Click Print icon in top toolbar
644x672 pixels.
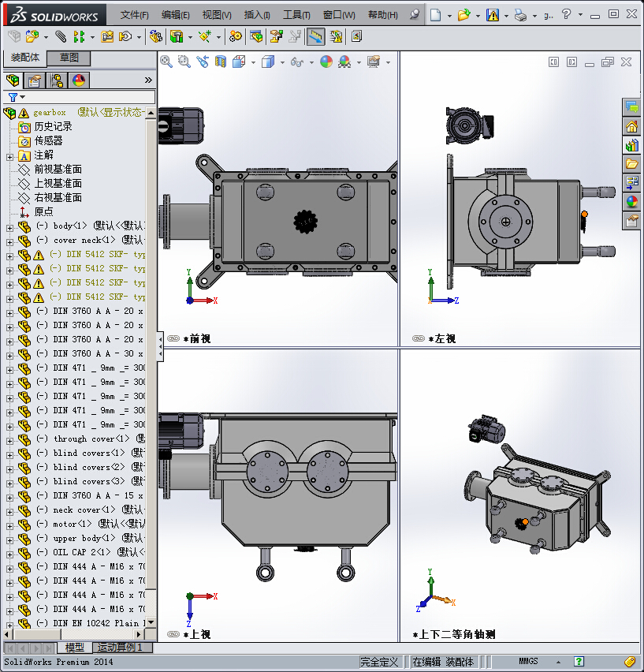[520, 16]
